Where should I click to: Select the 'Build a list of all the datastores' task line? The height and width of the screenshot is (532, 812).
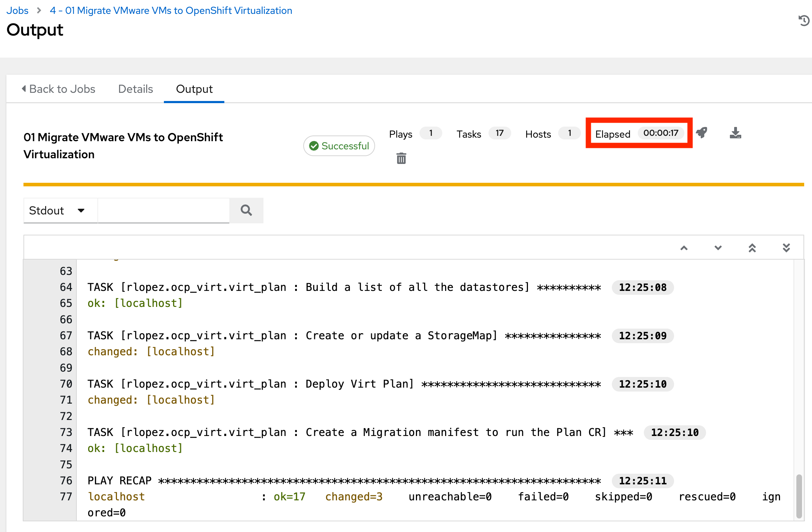point(344,287)
